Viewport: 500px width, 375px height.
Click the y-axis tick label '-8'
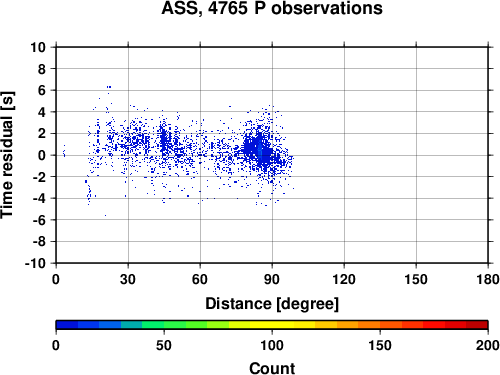39,242
